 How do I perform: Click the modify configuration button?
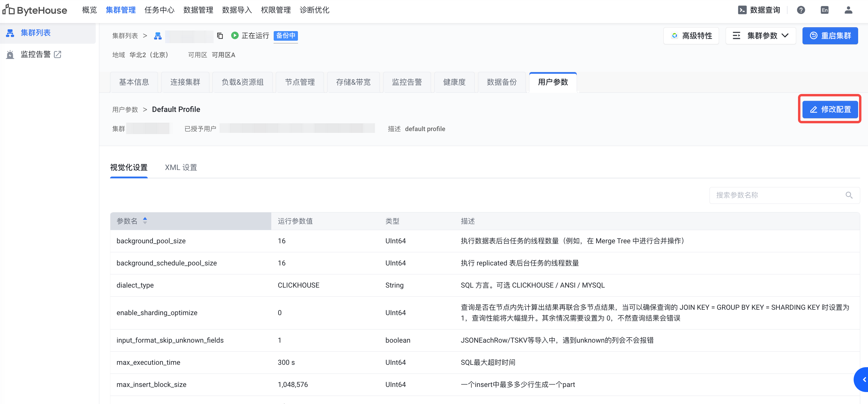point(830,109)
